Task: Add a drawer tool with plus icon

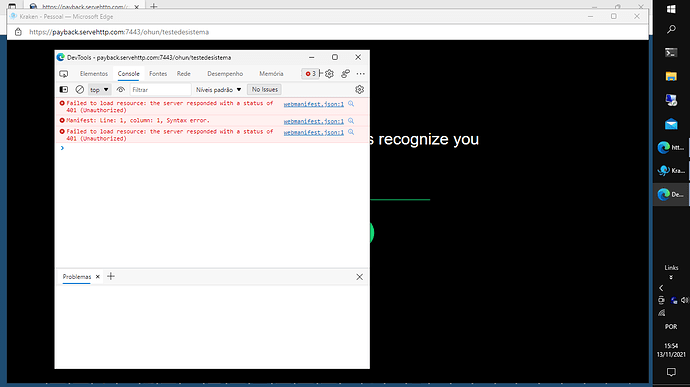Action: click(x=111, y=276)
